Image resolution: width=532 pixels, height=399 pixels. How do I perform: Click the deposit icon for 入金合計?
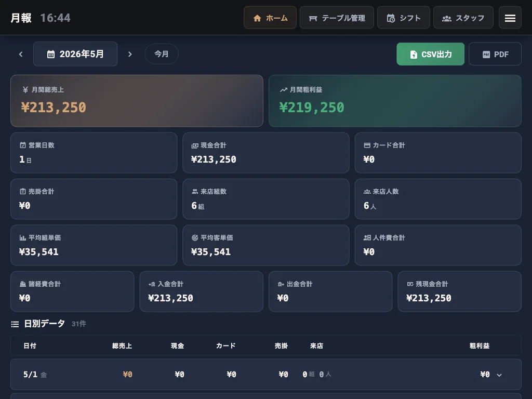click(152, 284)
